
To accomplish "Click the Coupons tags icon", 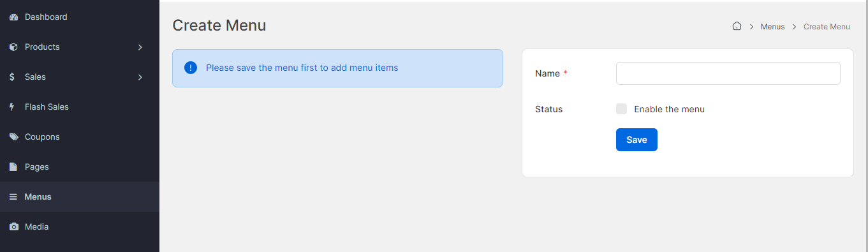I will pyautogui.click(x=13, y=137).
